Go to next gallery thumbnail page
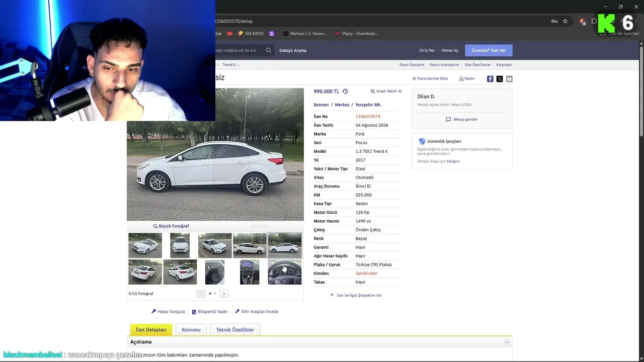The width and height of the screenshot is (644, 362). click(224, 294)
